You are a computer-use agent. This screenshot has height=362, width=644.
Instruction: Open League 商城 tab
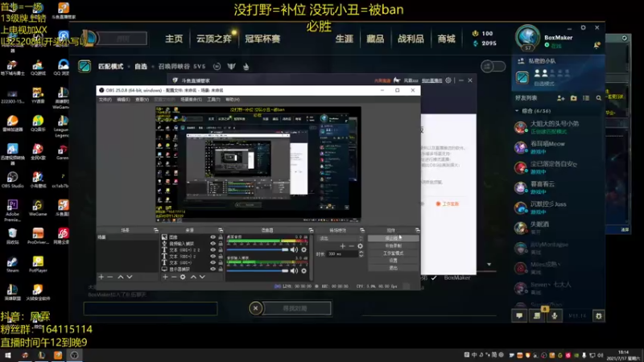point(446,39)
